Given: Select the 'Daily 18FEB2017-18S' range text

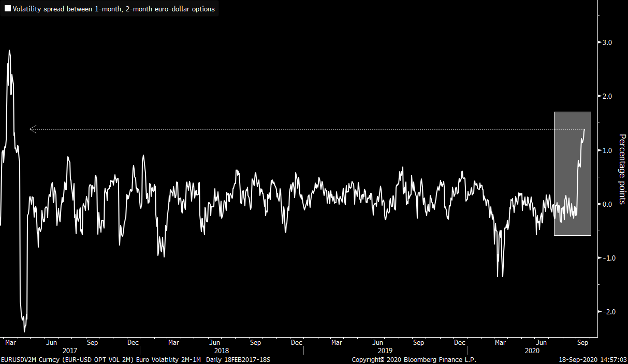Looking at the screenshot, I should click(x=238, y=359).
